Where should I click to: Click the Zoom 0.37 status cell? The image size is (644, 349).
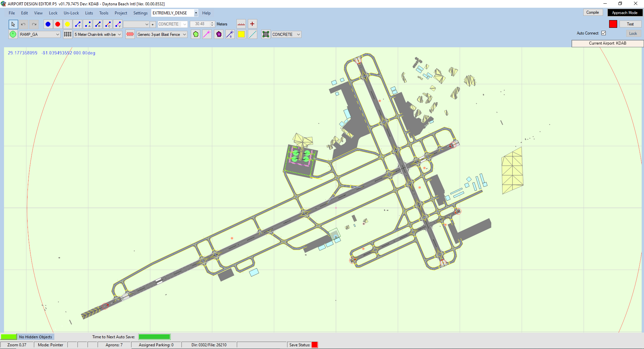17,345
